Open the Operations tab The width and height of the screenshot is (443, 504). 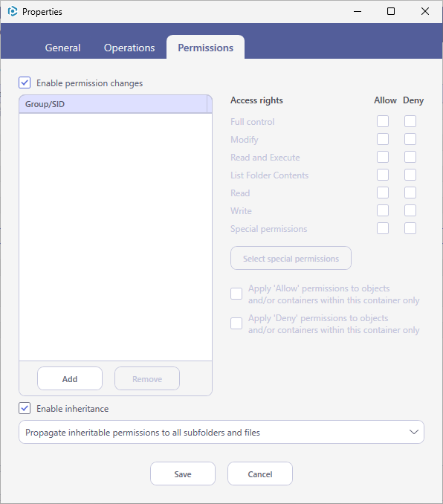tap(129, 48)
